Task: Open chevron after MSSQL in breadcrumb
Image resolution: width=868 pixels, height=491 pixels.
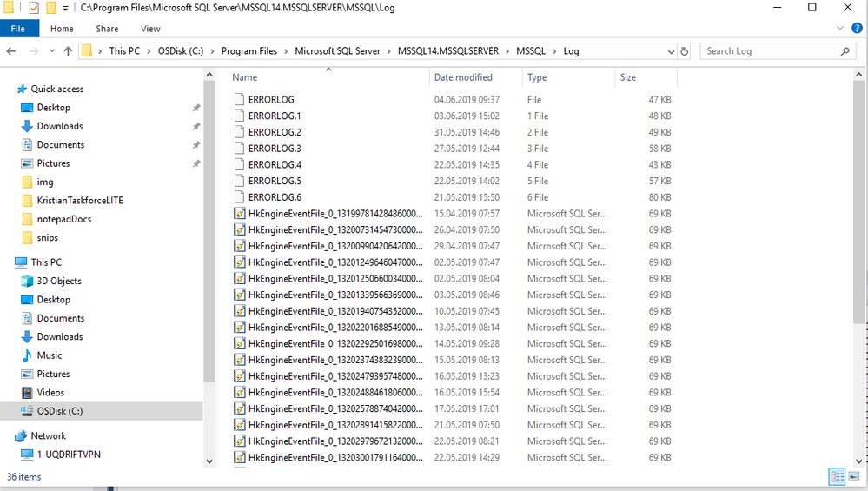Action: coord(554,51)
